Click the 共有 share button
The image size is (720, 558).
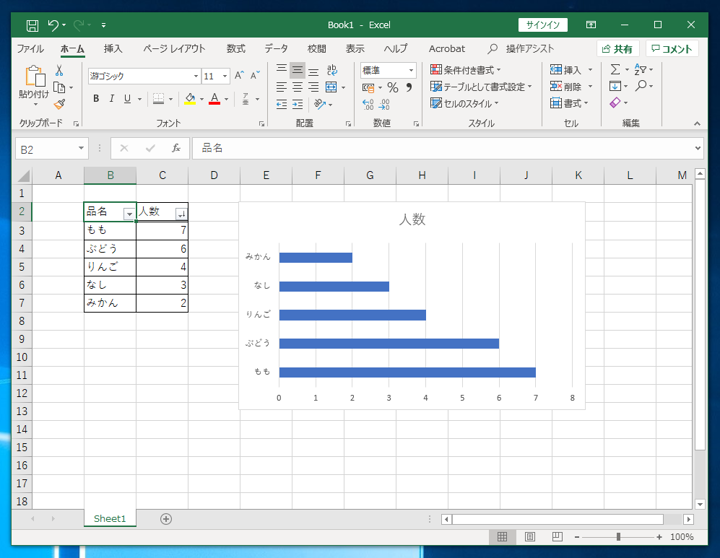pos(617,49)
